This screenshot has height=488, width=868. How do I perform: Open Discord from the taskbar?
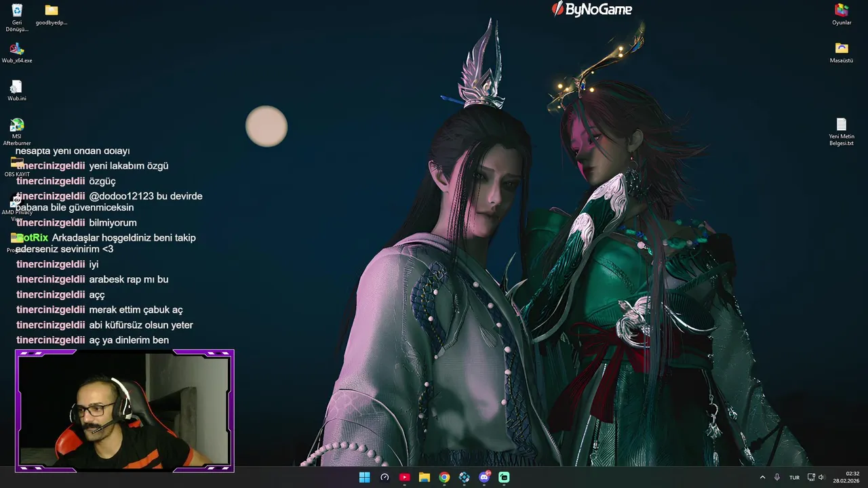(484, 477)
